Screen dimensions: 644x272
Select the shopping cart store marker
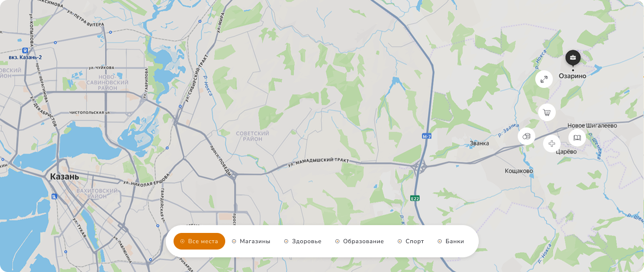pos(547,112)
